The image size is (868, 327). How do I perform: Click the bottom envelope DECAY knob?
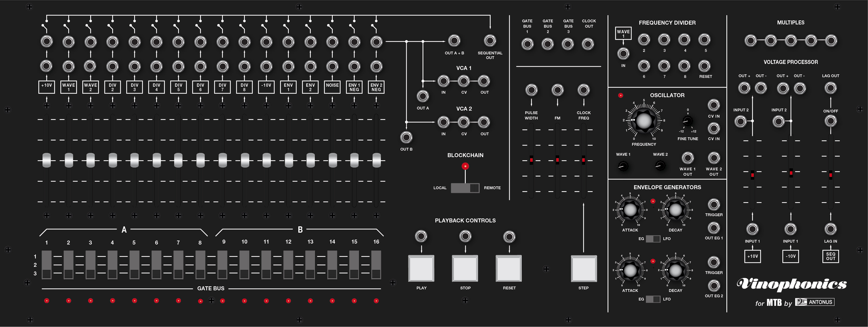point(675,270)
